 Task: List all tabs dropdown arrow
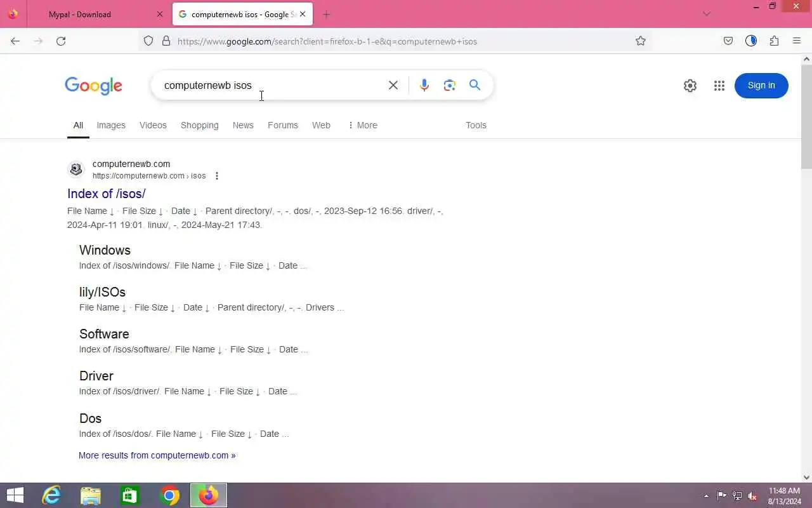(707, 14)
